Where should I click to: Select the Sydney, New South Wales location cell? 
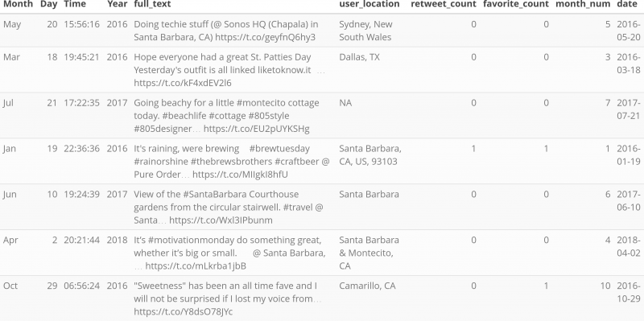point(365,31)
